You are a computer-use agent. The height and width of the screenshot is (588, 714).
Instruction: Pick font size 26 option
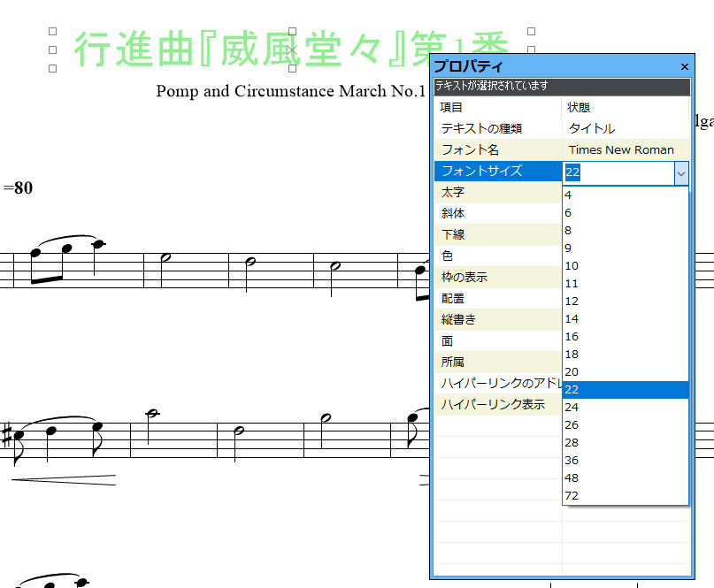626,425
